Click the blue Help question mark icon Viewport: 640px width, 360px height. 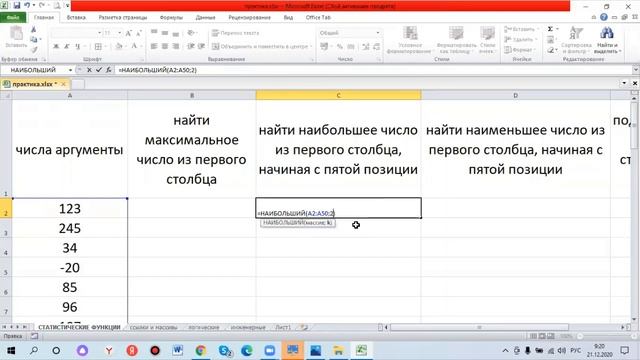[604, 17]
